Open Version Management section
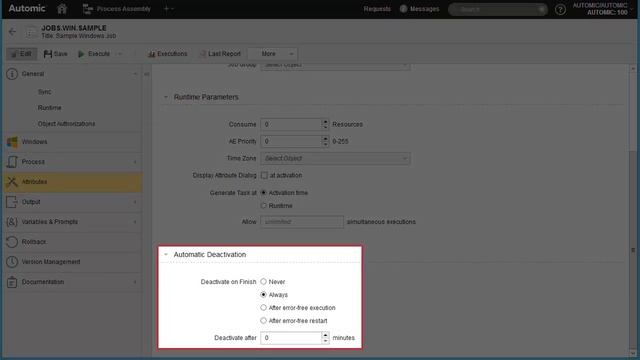The width and height of the screenshot is (640, 360). (x=73, y=262)
